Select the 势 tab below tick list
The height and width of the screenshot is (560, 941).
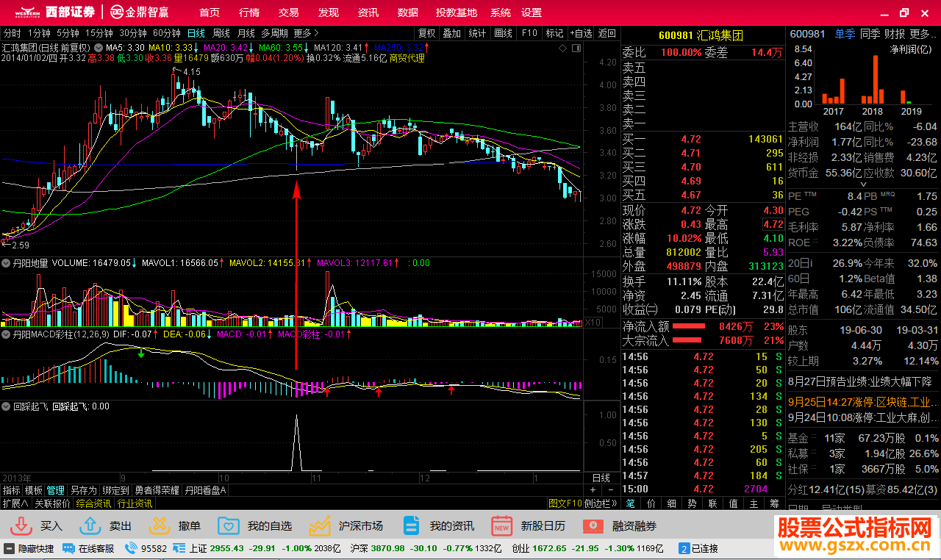click(692, 503)
